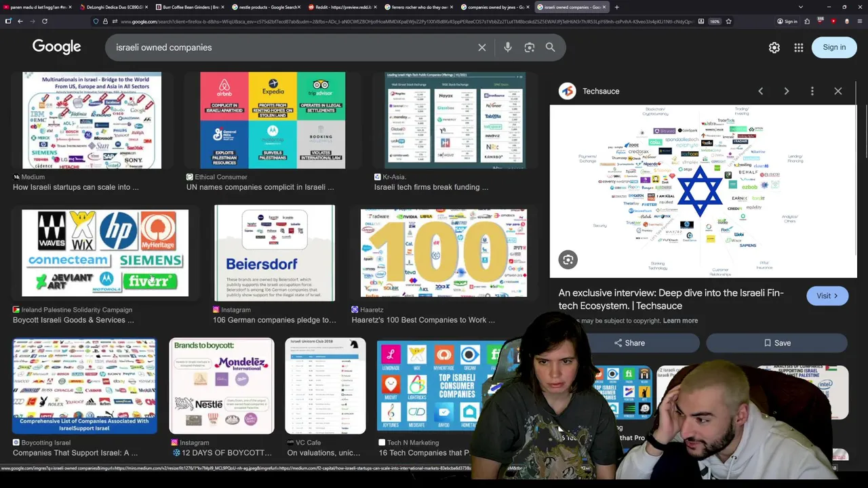Go back to the previous page
868x488 pixels.
[x=20, y=21]
